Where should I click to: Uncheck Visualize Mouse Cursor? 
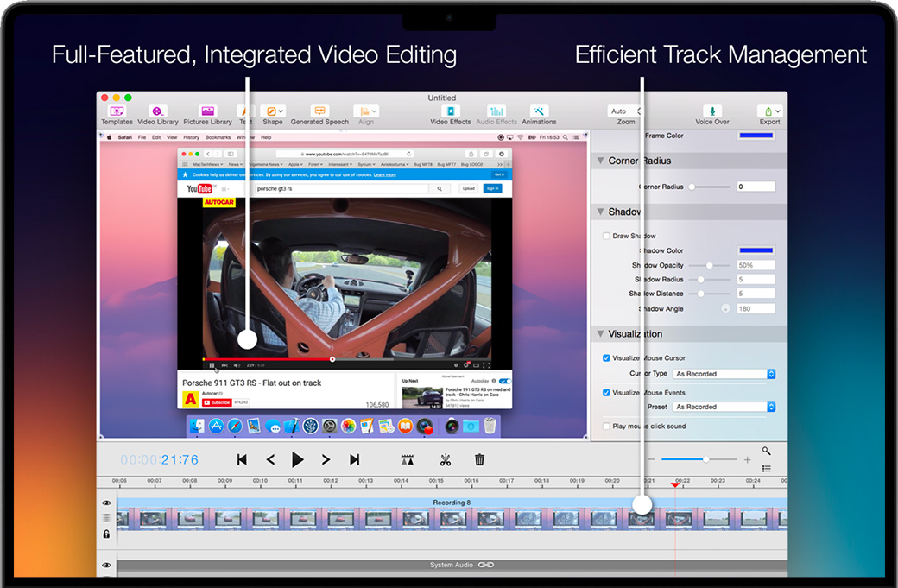click(x=606, y=357)
